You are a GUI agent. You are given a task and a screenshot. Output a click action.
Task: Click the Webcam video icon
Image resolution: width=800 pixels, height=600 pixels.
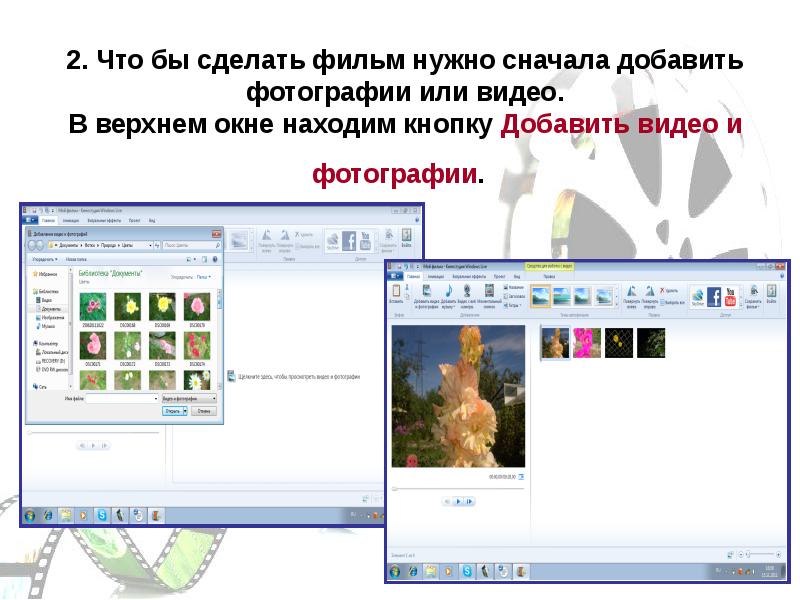(x=468, y=293)
